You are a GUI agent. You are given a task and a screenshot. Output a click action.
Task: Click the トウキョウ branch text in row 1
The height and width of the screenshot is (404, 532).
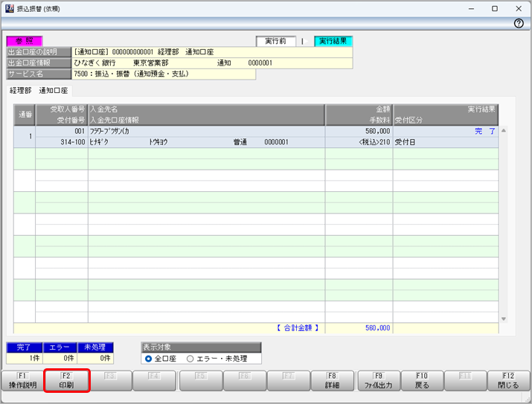158,142
